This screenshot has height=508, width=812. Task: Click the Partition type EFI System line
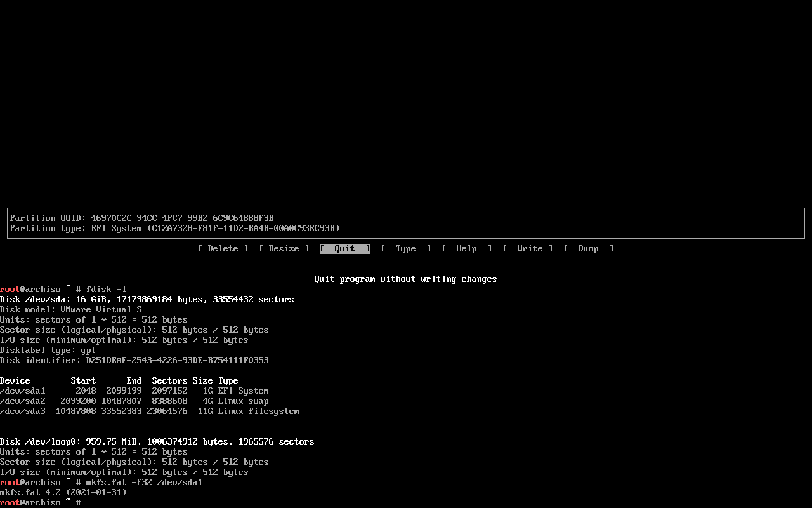pos(175,229)
